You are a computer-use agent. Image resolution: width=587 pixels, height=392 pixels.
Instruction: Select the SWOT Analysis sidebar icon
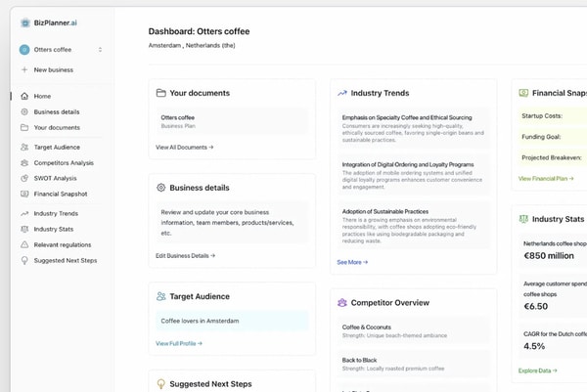pyautogui.click(x=24, y=179)
